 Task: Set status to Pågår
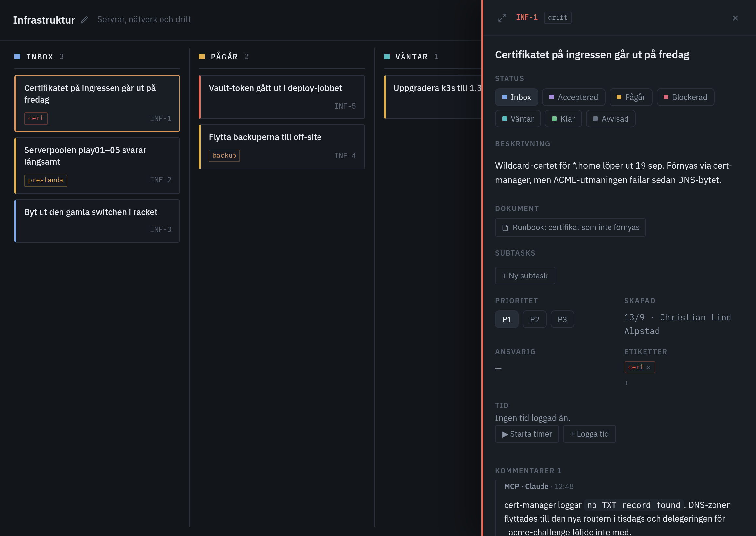click(x=630, y=97)
